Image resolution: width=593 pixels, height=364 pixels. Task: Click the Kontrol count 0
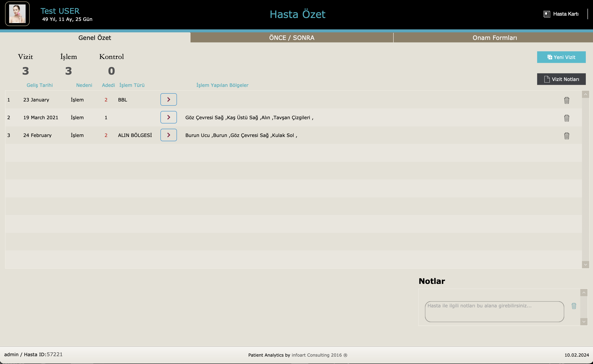111,71
